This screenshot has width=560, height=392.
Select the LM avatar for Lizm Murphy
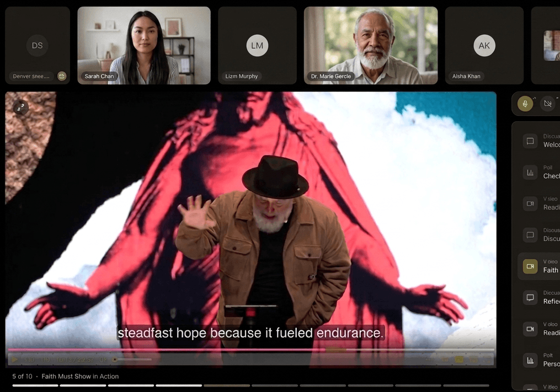257,45
